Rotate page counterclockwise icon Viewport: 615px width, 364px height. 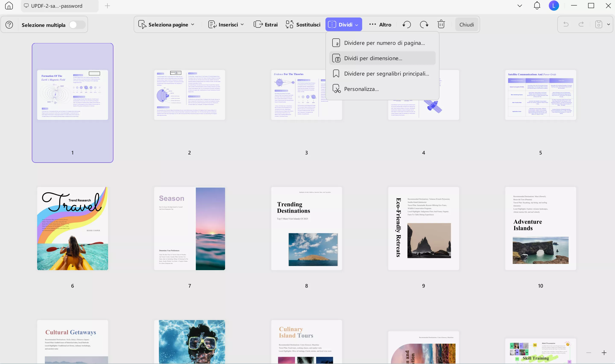pos(407,25)
